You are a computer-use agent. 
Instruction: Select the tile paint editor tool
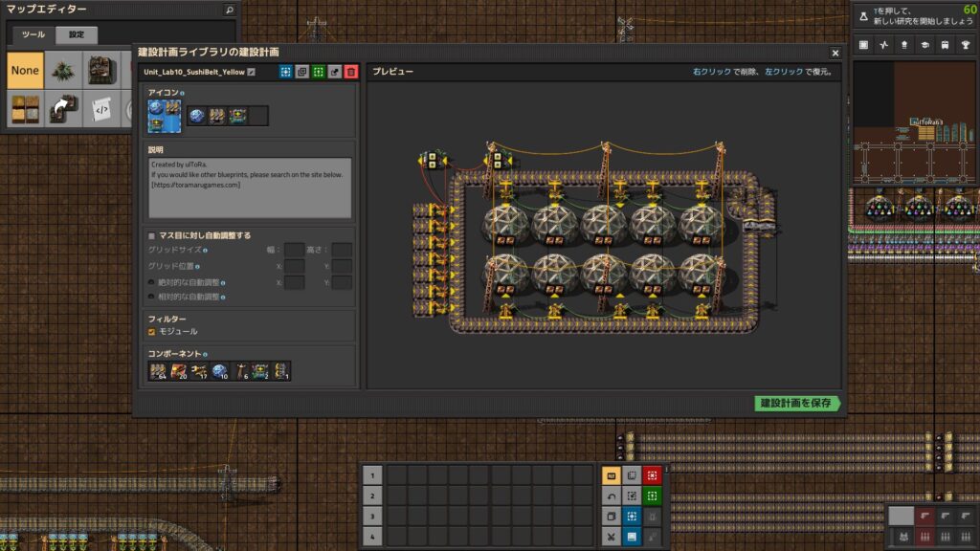coord(25,109)
